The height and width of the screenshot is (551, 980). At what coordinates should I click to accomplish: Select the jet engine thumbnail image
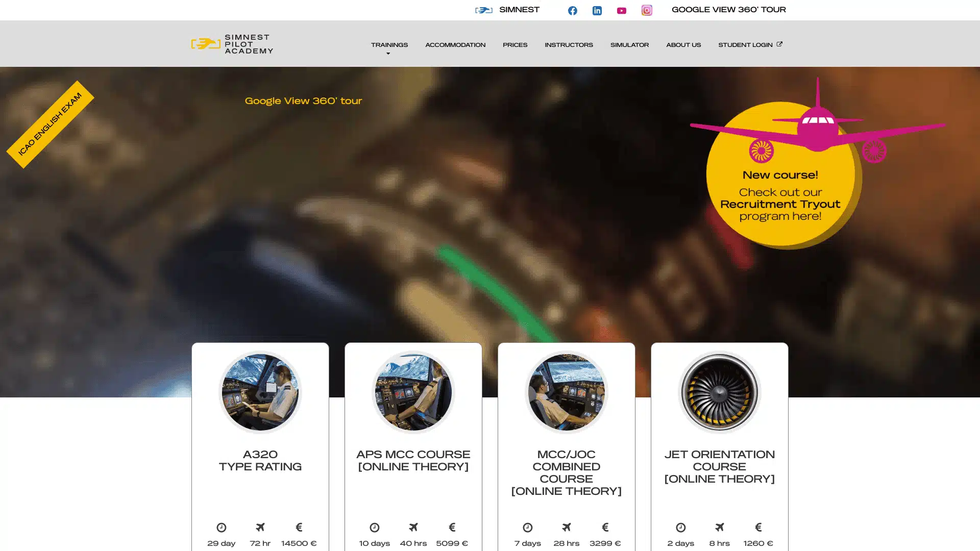(719, 392)
